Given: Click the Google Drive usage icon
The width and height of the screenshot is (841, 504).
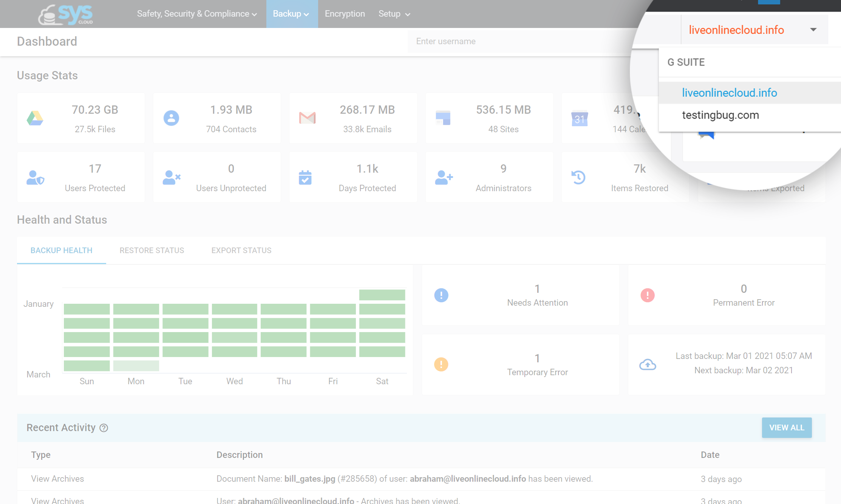Looking at the screenshot, I should point(35,118).
